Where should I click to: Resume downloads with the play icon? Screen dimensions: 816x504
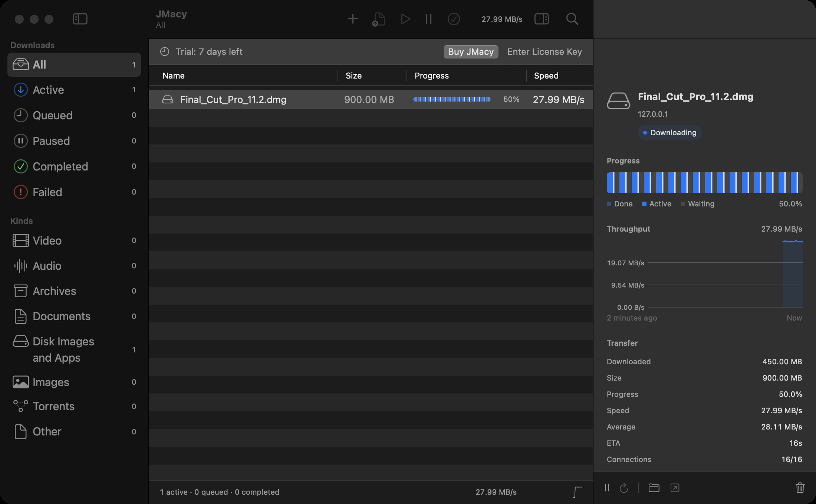(405, 19)
